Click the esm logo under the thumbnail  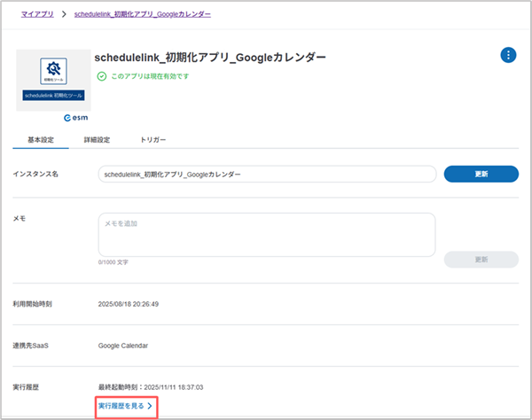(x=75, y=117)
